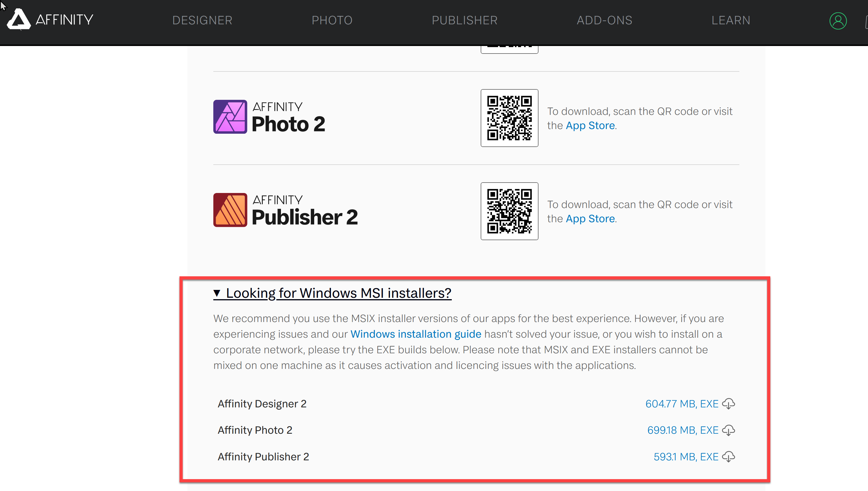Open the PHOTO menu in the header
This screenshot has width=868, height=491.
332,20
